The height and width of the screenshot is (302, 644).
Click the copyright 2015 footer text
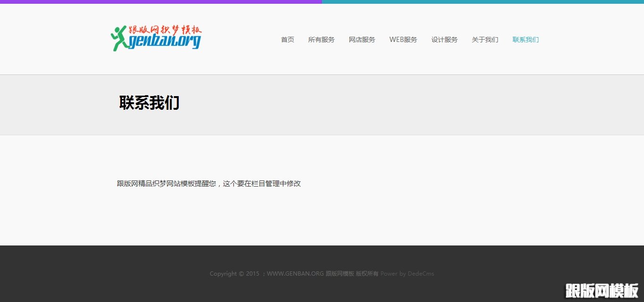234,273
